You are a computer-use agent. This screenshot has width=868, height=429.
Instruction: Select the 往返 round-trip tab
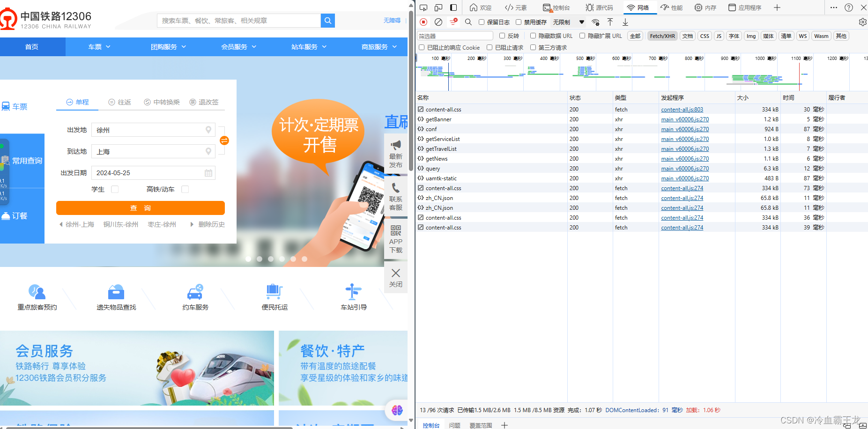point(120,102)
